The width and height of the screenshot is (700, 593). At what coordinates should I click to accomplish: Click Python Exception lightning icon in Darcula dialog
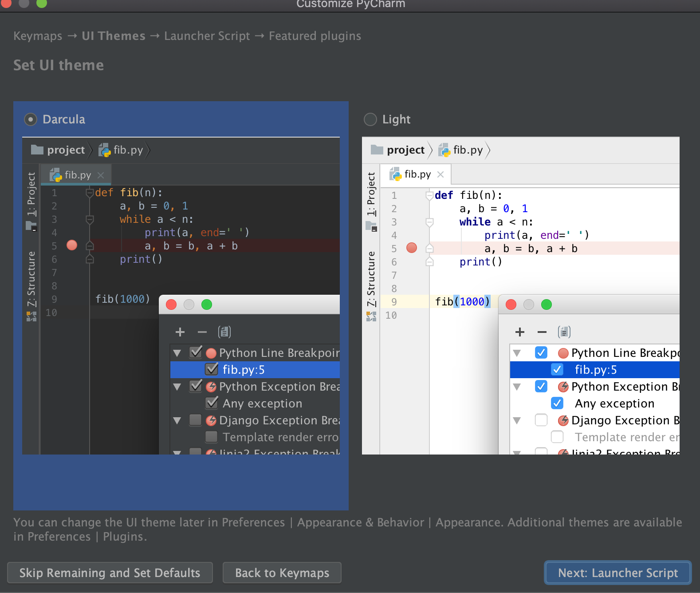[211, 387]
